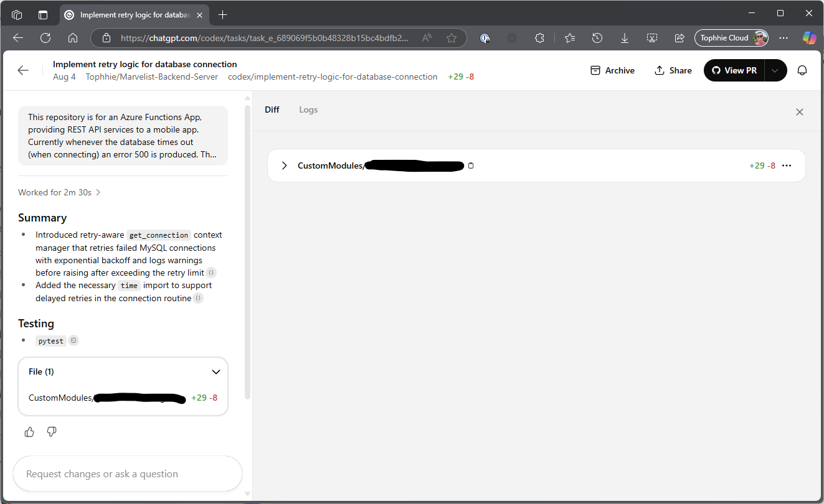Click the left panel vertical scrollbar
This screenshot has height=504, width=824.
pos(247,252)
